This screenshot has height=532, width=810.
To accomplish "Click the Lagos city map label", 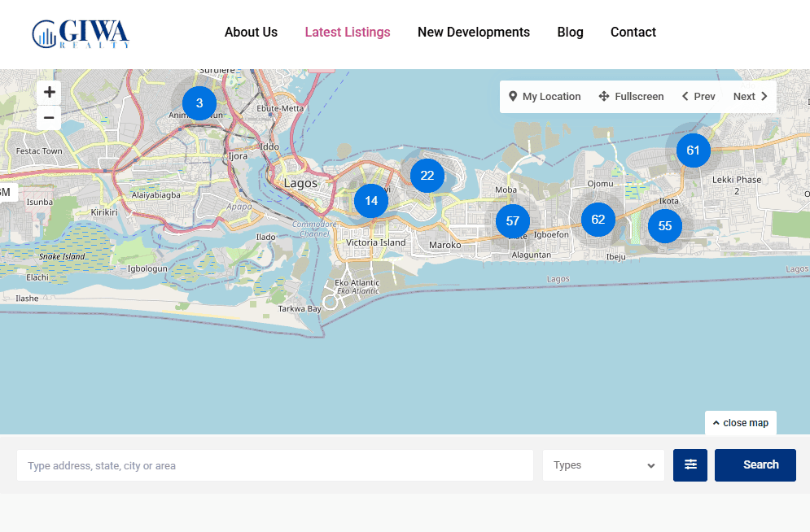I will 300,183.
